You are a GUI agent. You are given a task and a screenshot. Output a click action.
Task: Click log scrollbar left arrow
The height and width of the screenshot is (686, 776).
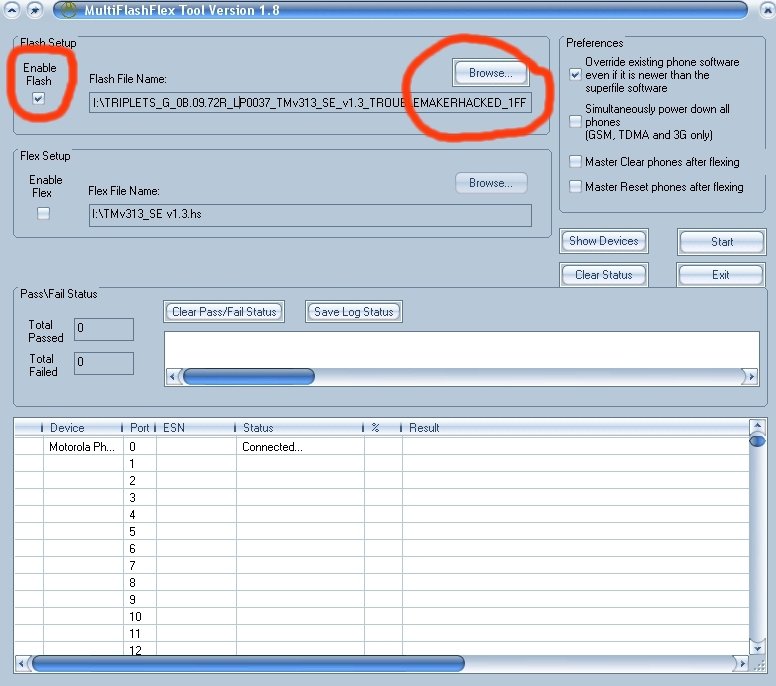coord(173,377)
